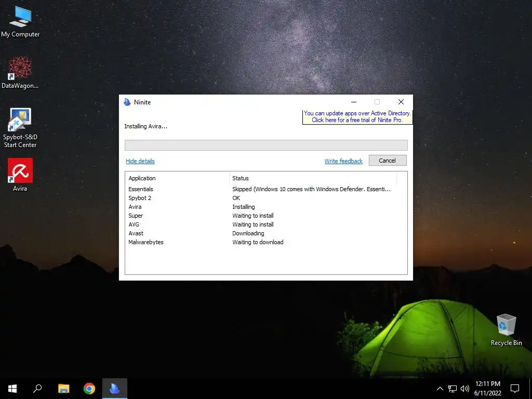
Task: Open the My Computer desktop icon
Action: [20, 22]
